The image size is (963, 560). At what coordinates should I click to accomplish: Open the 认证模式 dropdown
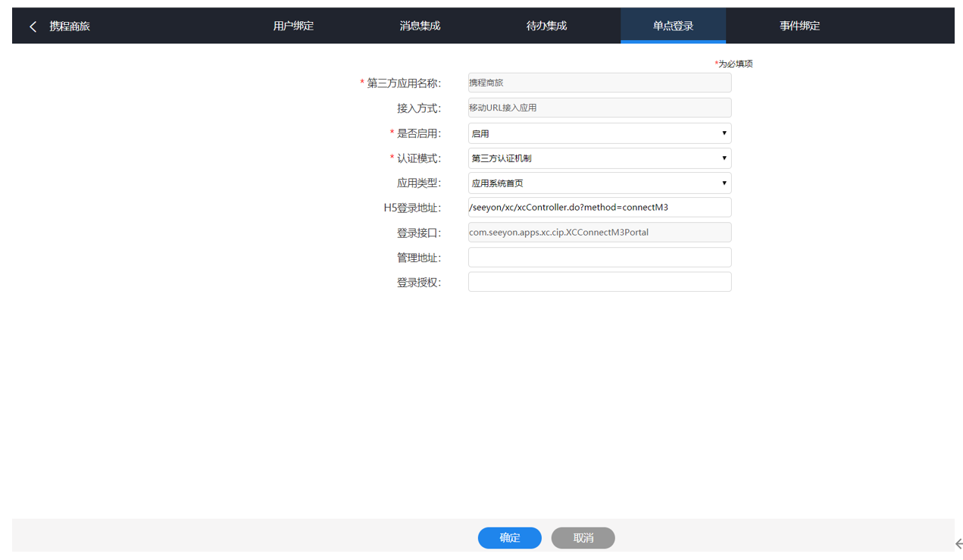click(599, 158)
